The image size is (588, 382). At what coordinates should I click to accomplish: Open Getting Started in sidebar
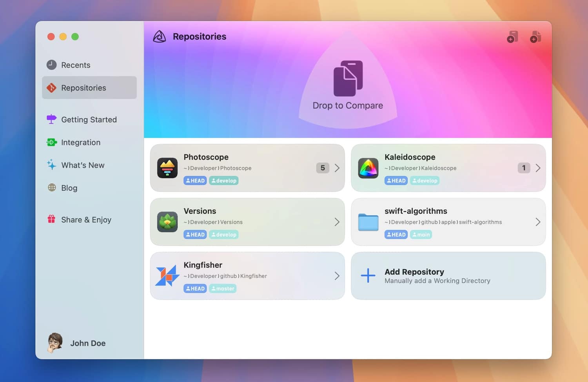click(x=89, y=119)
